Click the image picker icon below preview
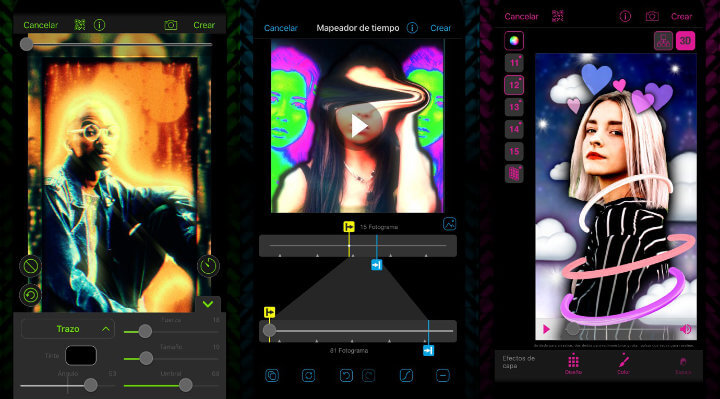This screenshot has height=399, width=720. pos(450,224)
